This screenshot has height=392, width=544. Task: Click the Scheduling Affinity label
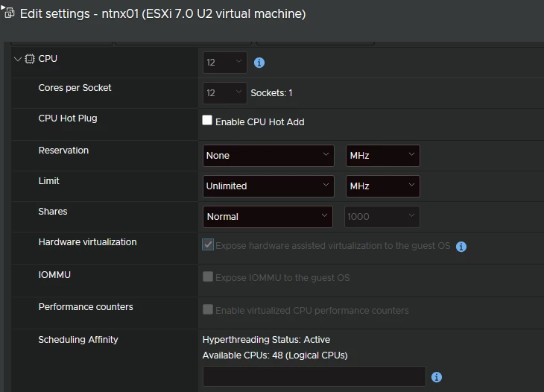[x=78, y=340]
